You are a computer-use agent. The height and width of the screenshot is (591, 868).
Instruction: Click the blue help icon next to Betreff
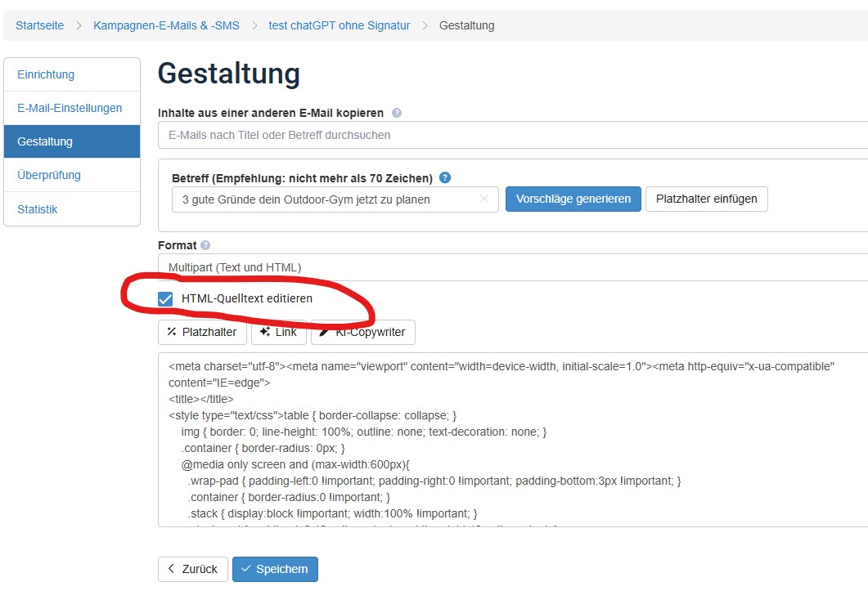(x=445, y=177)
